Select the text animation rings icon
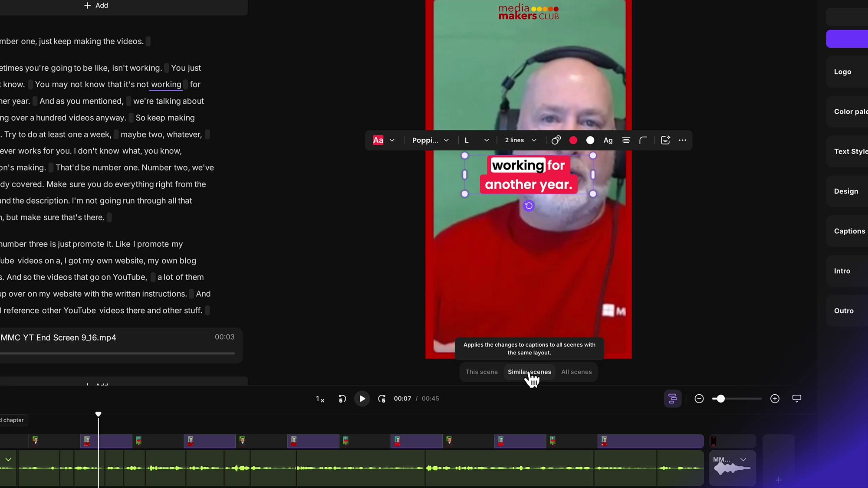868x488 pixels. [x=556, y=140]
